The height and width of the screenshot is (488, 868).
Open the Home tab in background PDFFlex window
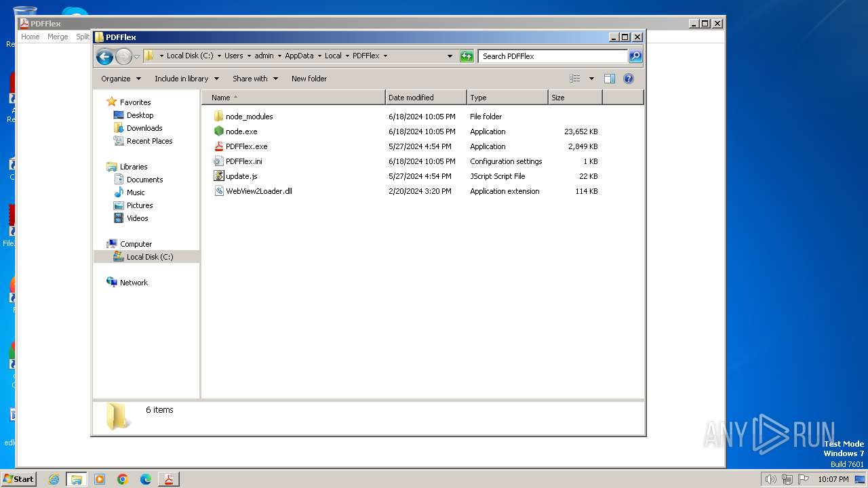click(x=31, y=37)
